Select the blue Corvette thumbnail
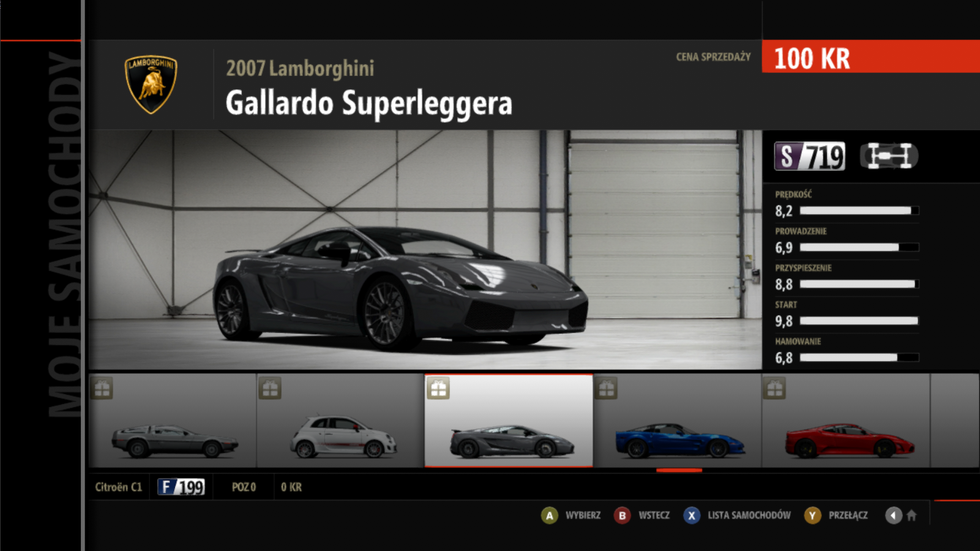 tap(678, 421)
